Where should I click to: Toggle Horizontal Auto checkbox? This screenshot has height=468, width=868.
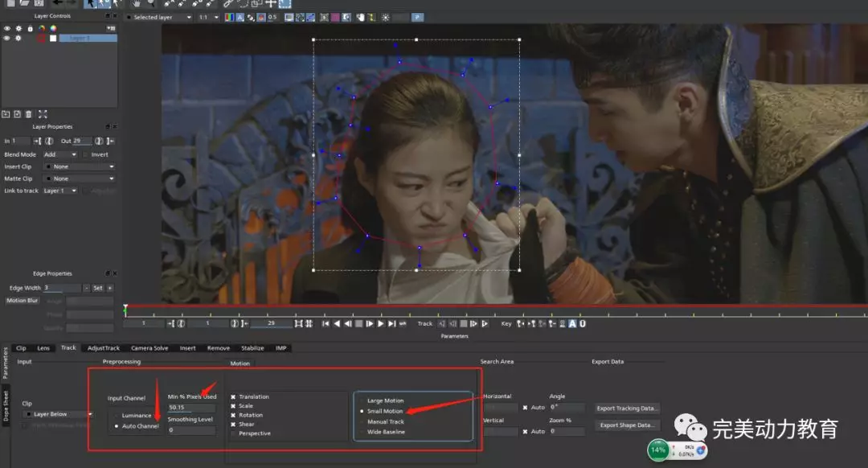pyautogui.click(x=525, y=407)
